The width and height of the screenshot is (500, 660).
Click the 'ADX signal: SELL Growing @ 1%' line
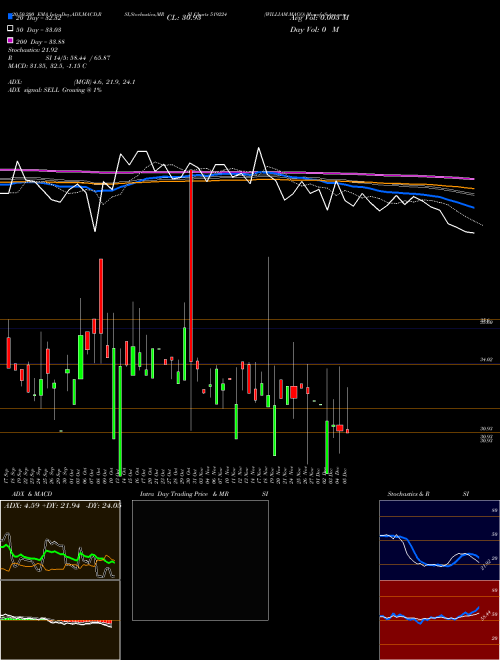55,90
